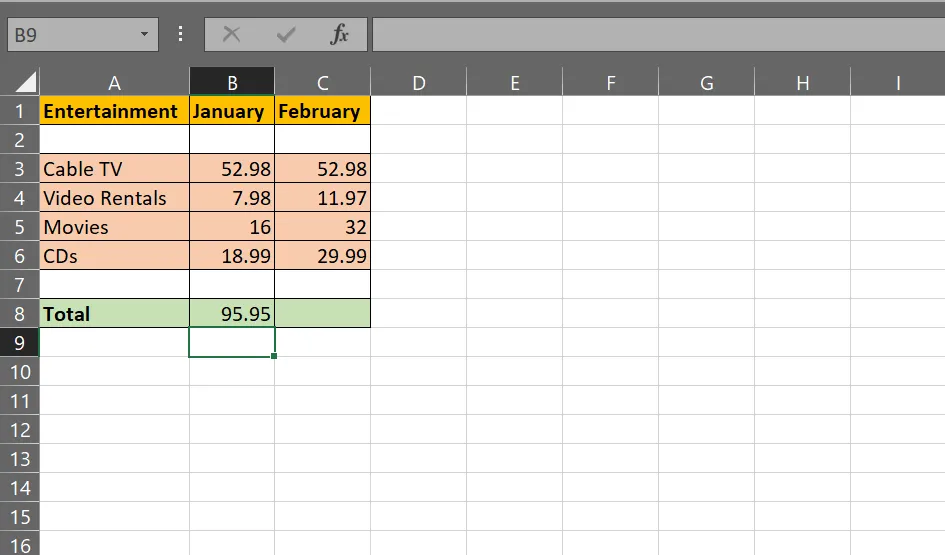This screenshot has height=555, width=945.
Task: Click the February header cell
Action: [x=322, y=111]
